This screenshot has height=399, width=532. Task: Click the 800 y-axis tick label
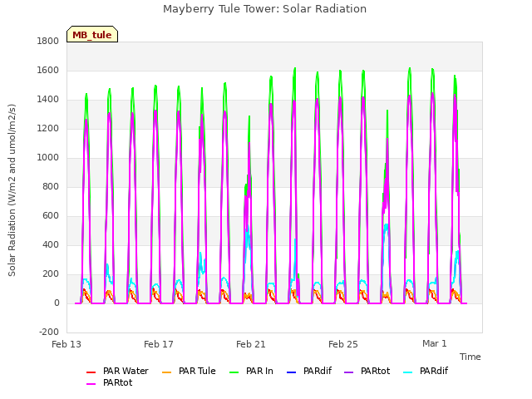(51, 186)
